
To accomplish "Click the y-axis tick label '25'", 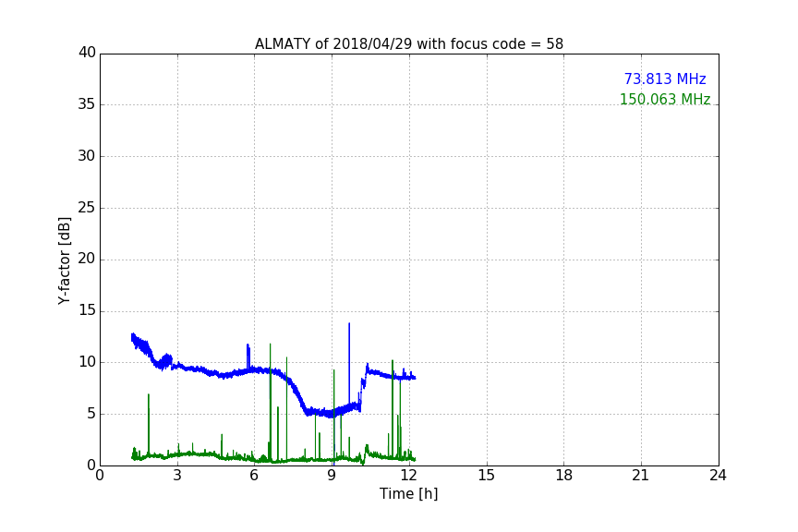I will pyautogui.click(x=87, y=207).
